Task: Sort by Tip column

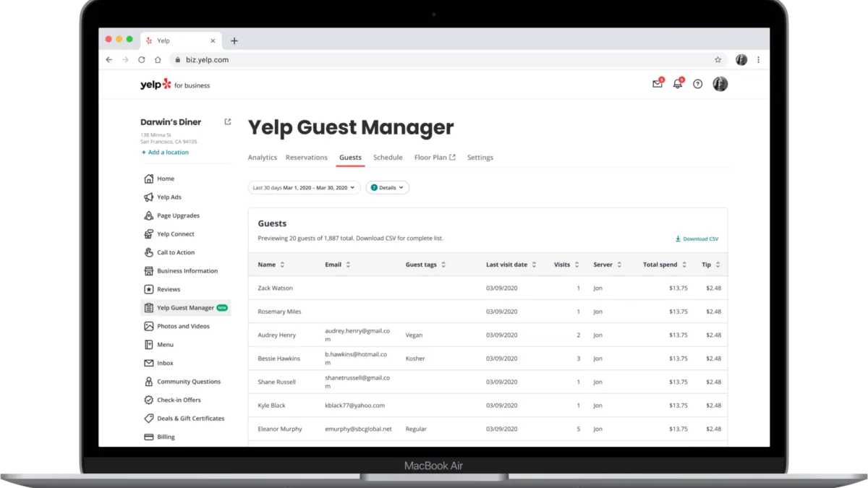Action: (711, 265)
